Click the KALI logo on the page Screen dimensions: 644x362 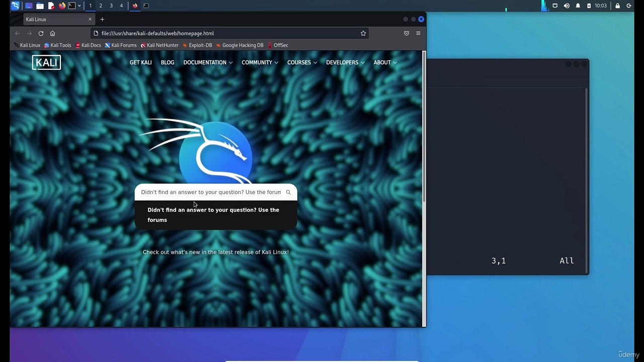[46, 62]
